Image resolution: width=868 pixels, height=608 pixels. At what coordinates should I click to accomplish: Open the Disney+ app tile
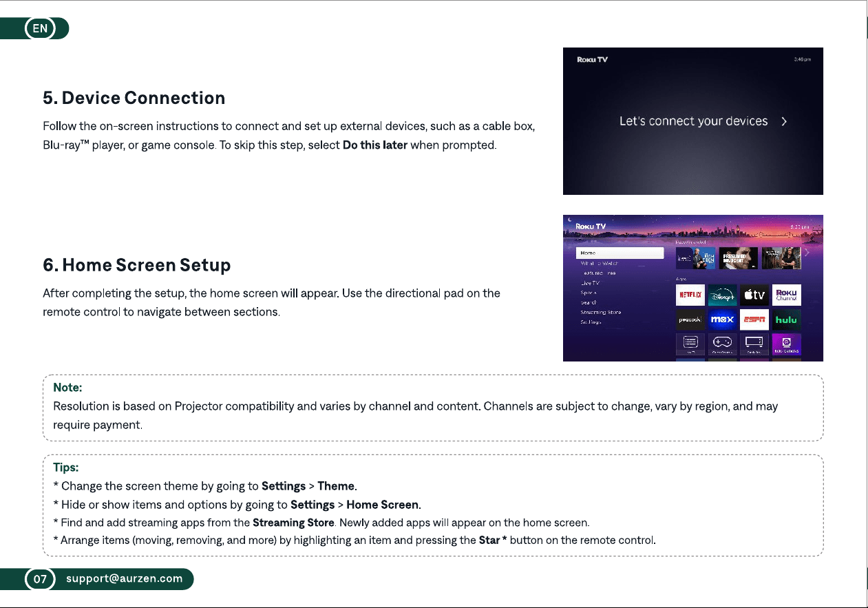click(722, 295)
